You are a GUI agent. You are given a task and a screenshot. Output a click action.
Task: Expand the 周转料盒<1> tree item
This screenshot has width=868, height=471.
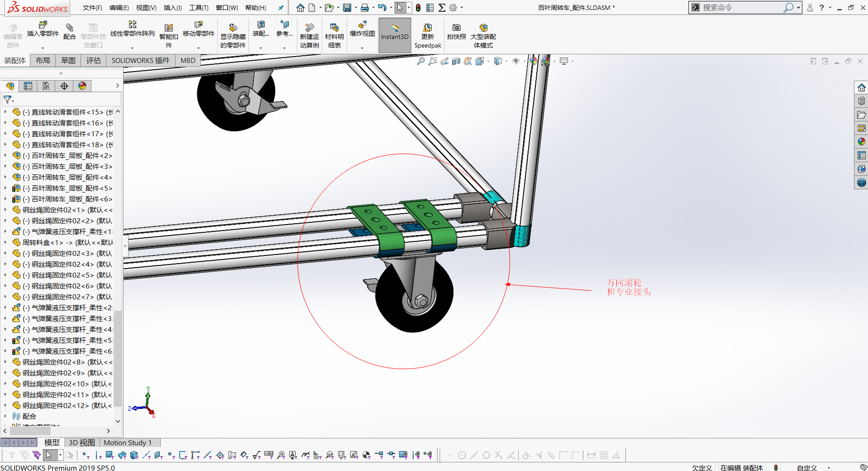tap(5, 242)
